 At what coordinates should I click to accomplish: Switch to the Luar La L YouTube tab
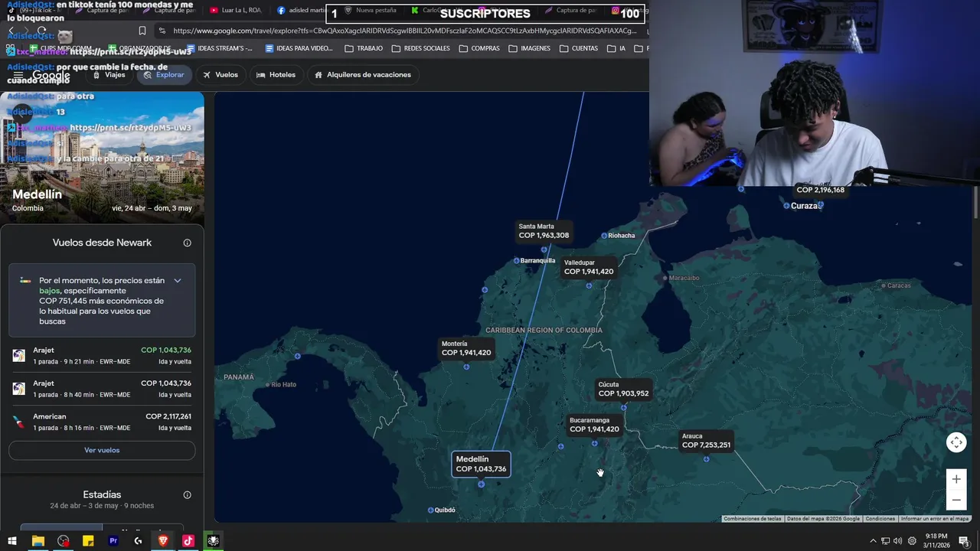234,11
